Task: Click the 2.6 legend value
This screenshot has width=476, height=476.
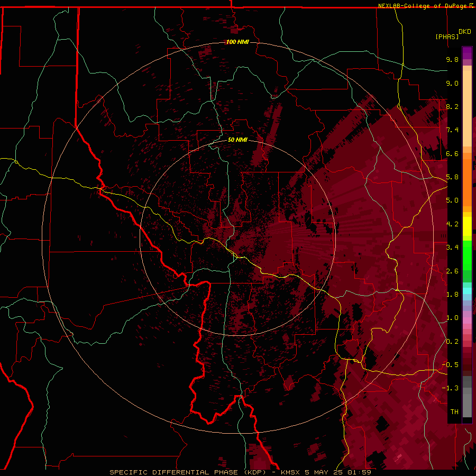Action: pos(452,271)
